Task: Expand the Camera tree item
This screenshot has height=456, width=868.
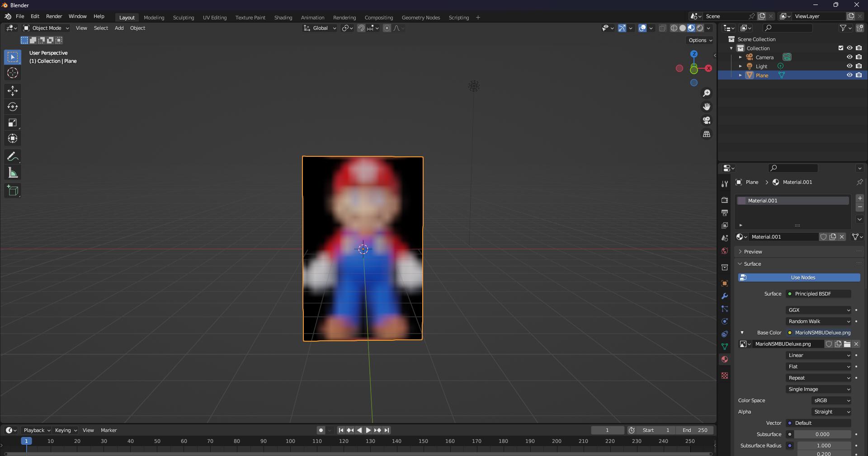Action: [740, 57]
